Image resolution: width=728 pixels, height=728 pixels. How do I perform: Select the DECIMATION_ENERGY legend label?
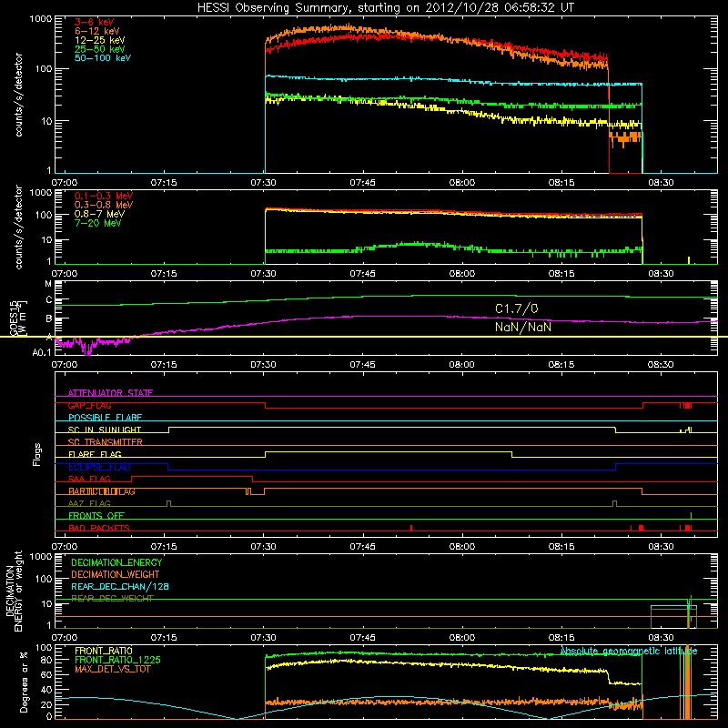click(x=116, y=562)
